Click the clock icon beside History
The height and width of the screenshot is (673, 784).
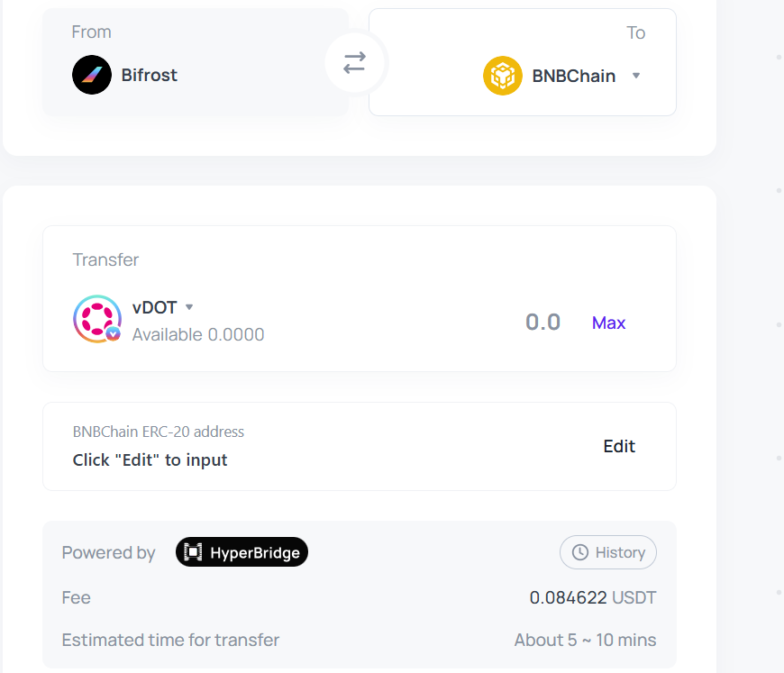580,552
